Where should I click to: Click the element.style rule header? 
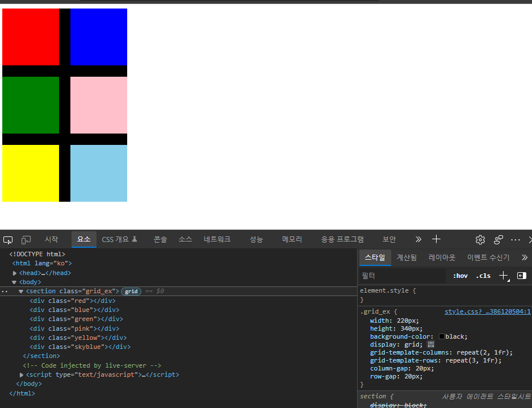pos(388,290)
